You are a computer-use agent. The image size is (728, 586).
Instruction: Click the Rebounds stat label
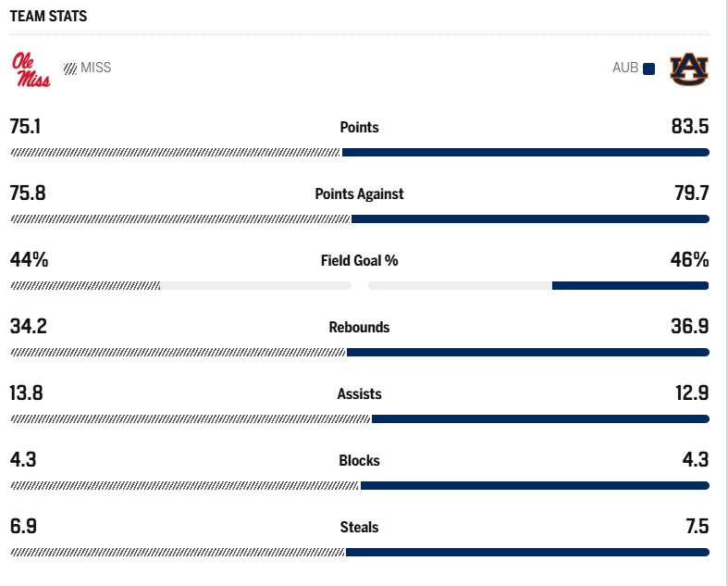pos(359,328)
